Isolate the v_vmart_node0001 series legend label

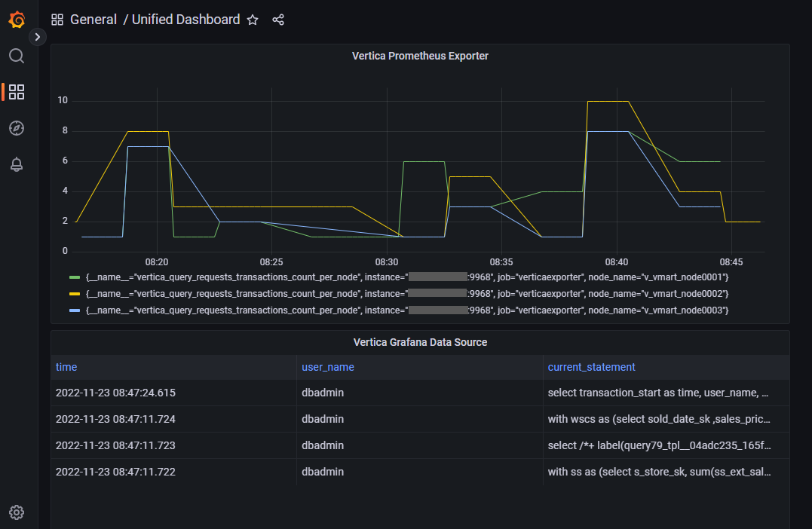pyautogui.click(x=407, y=277)
